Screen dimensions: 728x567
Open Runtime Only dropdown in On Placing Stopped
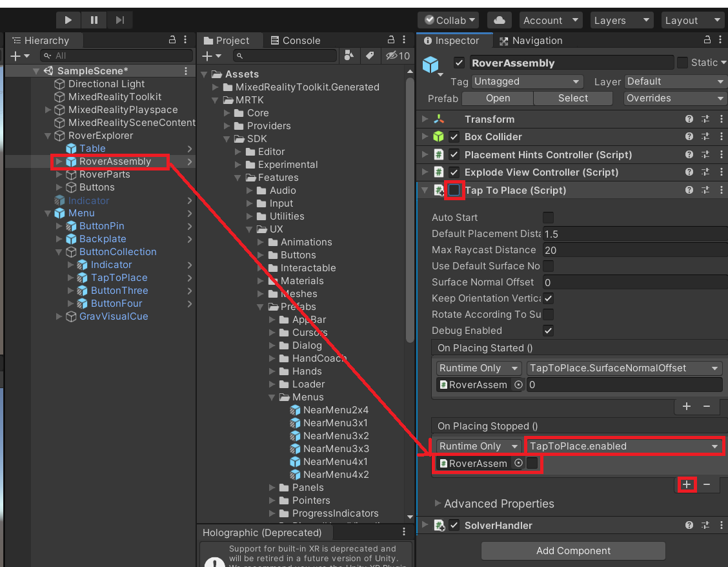pos(479,446)
